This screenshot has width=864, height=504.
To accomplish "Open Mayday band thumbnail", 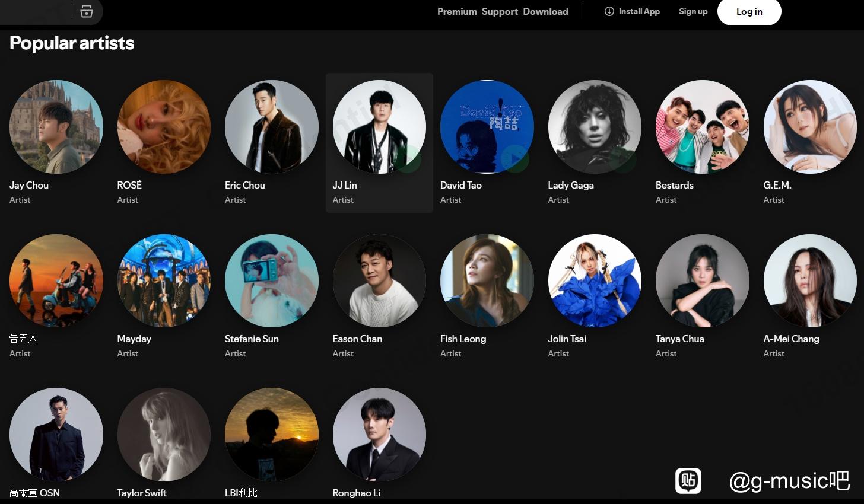I will 164,280.
